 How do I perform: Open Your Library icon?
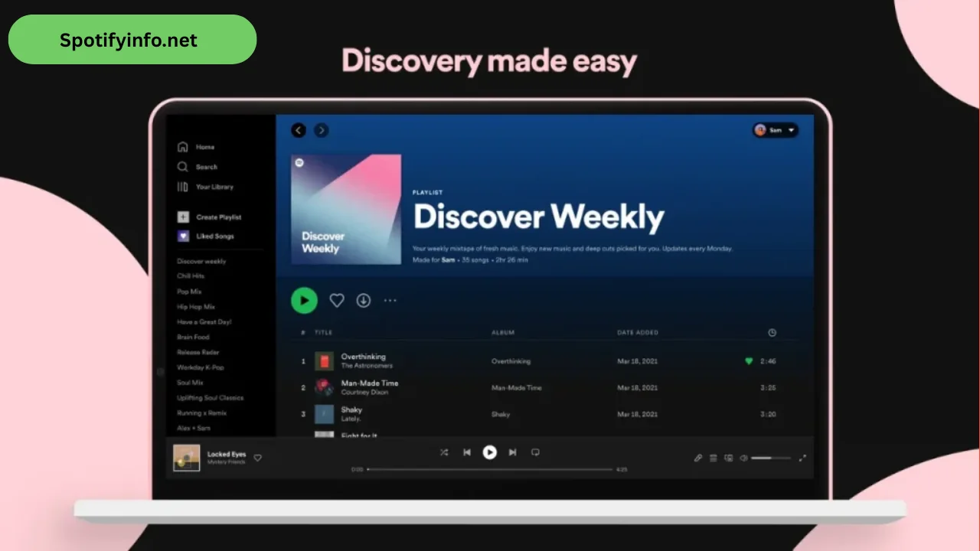(x=183, y=187)
